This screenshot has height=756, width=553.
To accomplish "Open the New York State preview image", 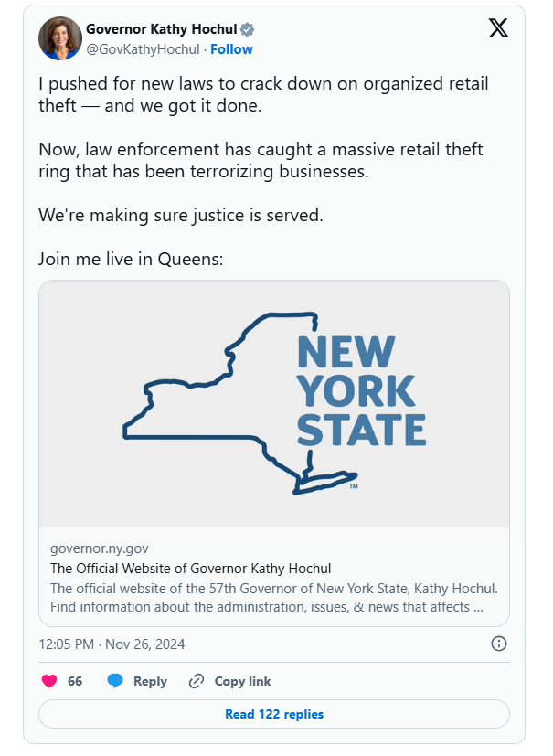I will 274,403.
